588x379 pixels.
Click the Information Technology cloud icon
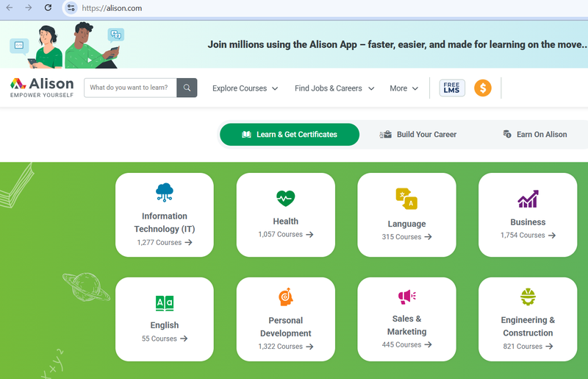click(x=164, y=193)
